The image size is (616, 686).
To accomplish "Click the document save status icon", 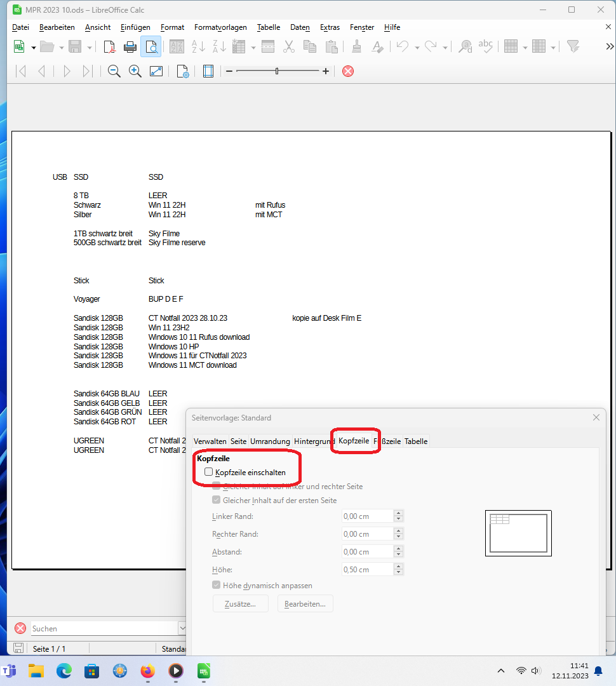I will 18,648.
